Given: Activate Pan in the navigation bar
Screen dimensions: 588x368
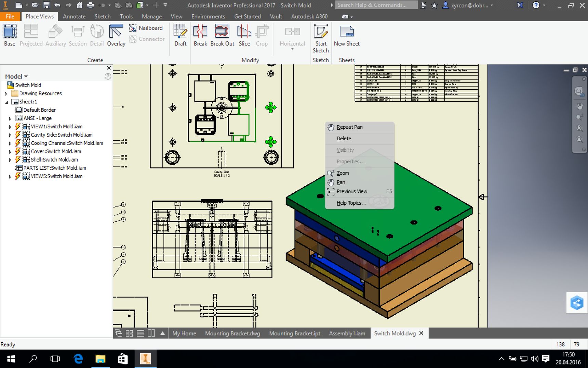Looking at the screenshot, I should 579,106.
